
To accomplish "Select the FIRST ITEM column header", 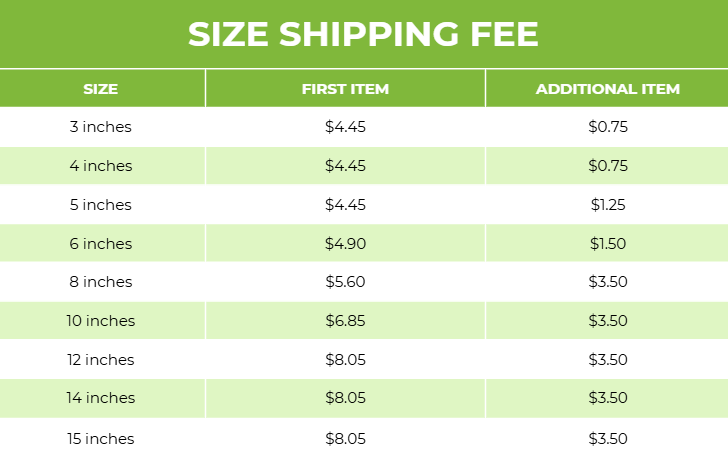I will coord(345,89).
